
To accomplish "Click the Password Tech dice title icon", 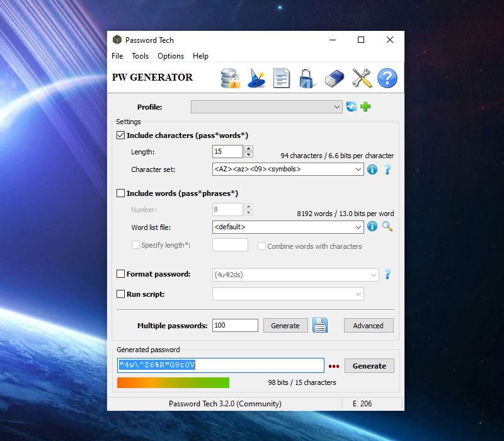I will [117, 40].
